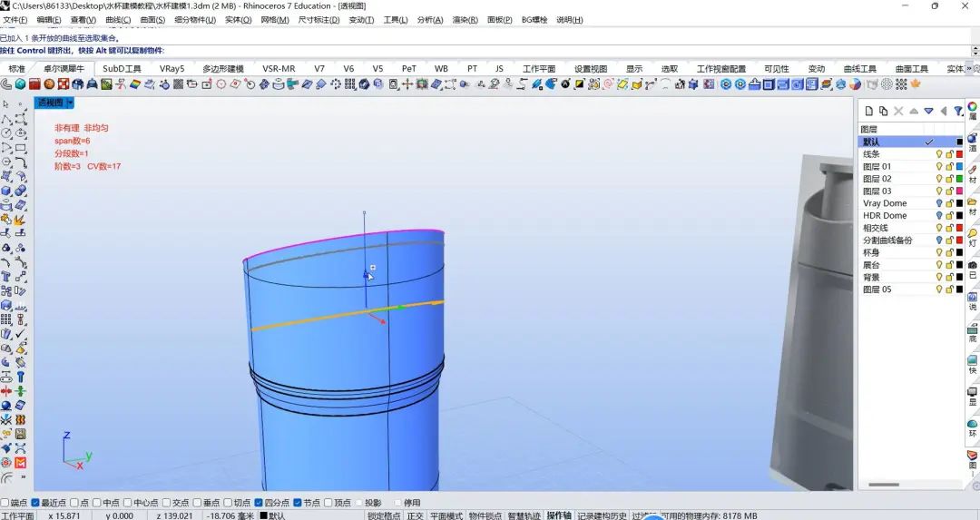
Task: Open the Lights panel bulb tab on the right
Action: (x=973, y=233)
